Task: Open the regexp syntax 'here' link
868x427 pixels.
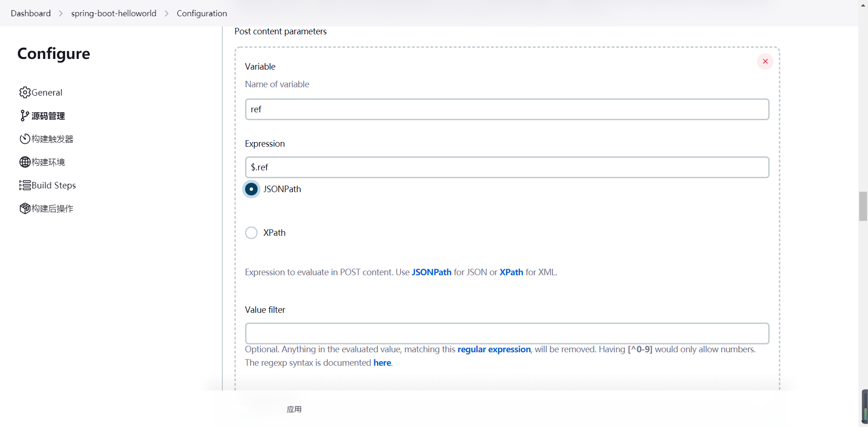Action: click(382, 362)
